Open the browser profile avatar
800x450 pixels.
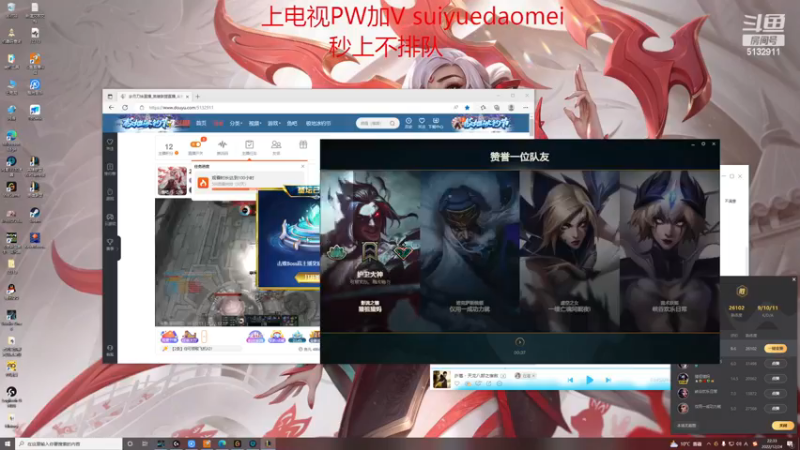(511, 108)
